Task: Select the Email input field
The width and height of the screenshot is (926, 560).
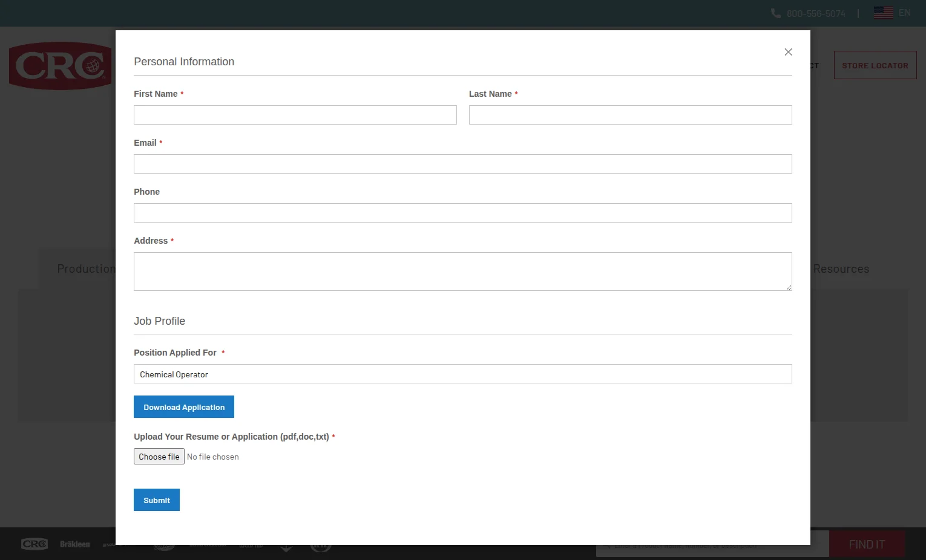Action: [x=463, y=164]
